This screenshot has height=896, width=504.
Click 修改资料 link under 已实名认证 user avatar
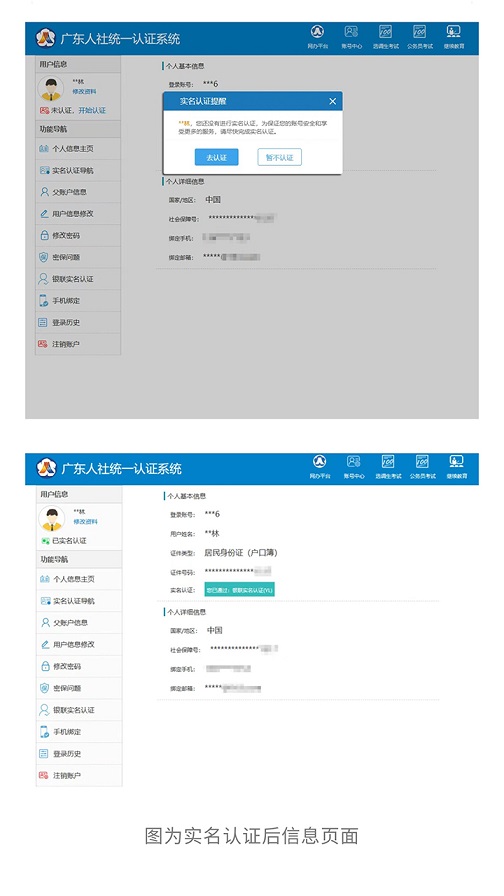tap(85, 522)
